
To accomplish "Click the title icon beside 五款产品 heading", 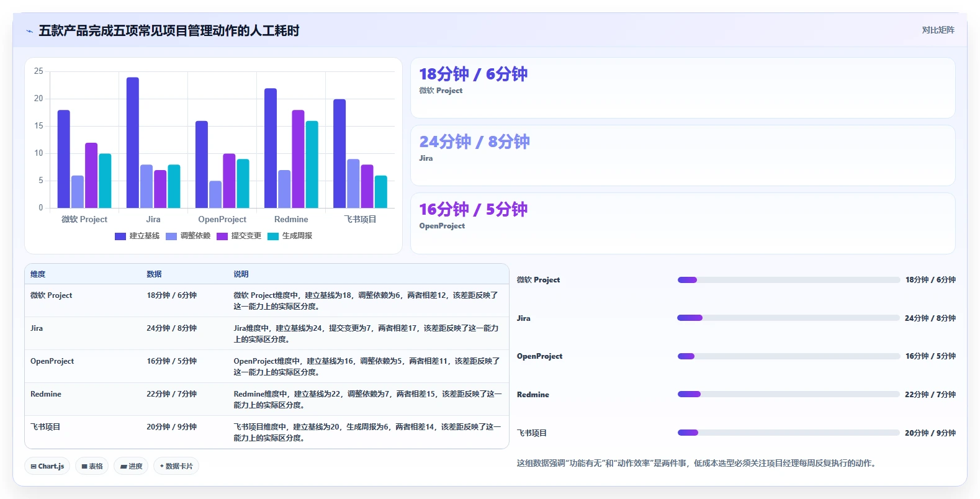I will click(x=29, y=31).
